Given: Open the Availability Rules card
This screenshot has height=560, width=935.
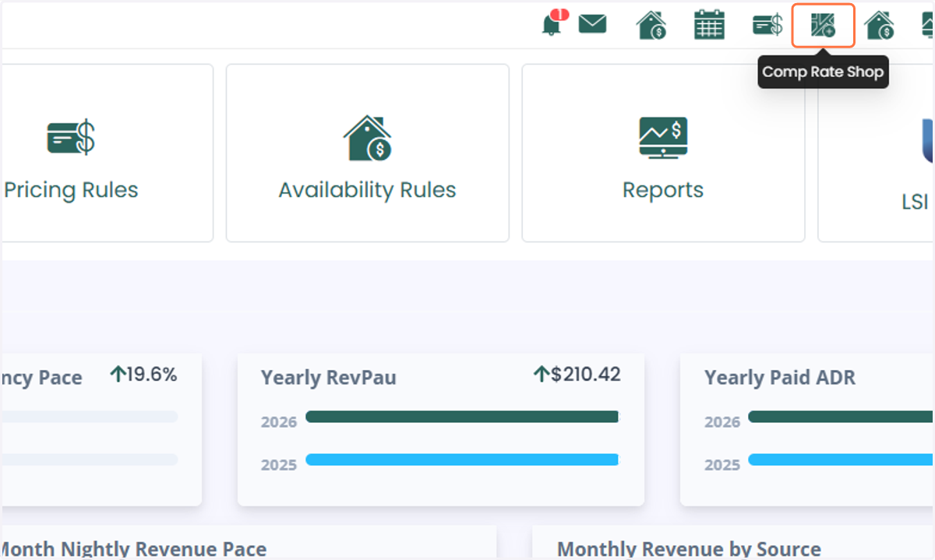Looking at the screenshot, I should pos(367,153).
